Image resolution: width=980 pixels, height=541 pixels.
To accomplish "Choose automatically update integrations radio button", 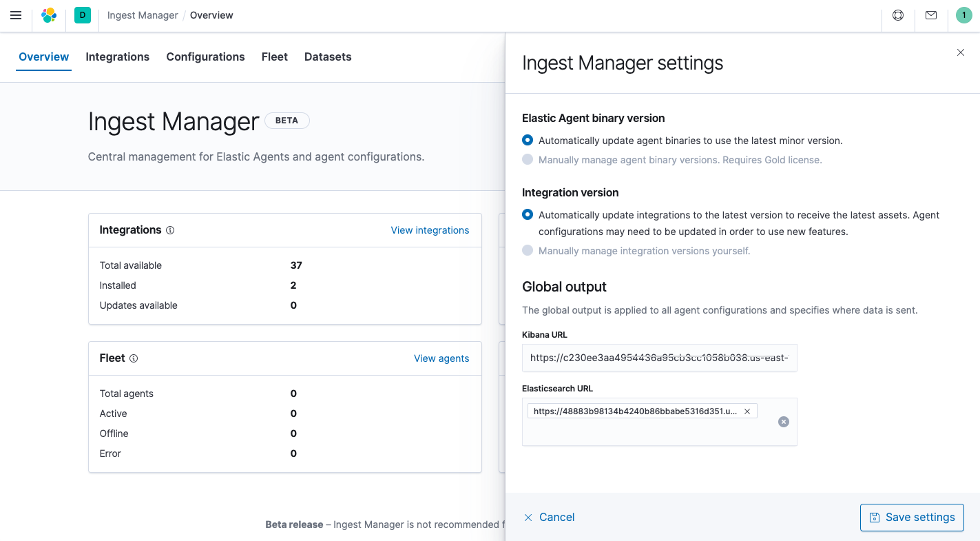I will click(527, 214).
